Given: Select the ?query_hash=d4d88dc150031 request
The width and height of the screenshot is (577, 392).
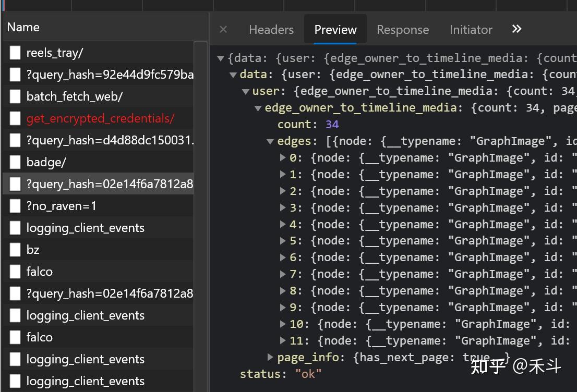Looking at the screenshot, I should (x=98, y=140).
